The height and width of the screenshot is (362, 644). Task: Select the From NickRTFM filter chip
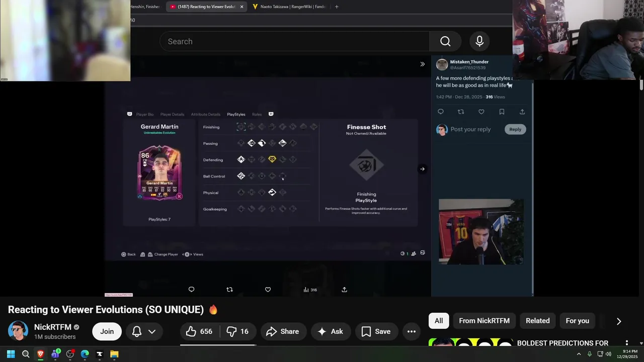484,321
